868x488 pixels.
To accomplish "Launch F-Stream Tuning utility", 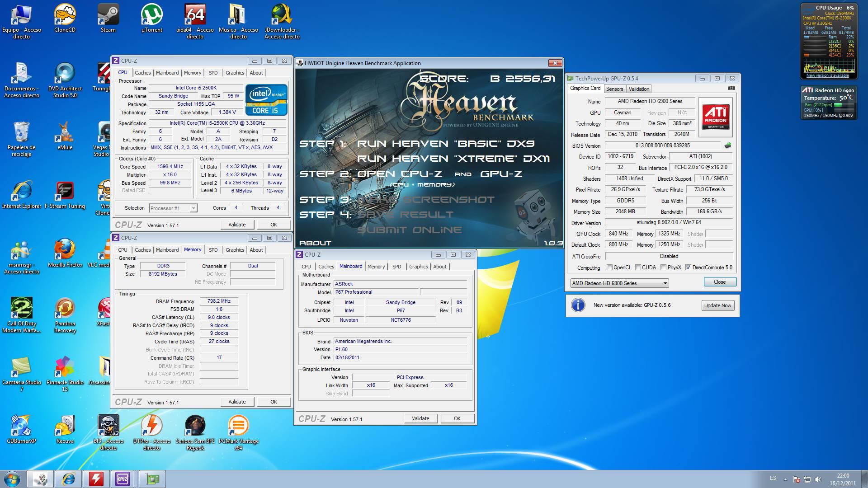I will tap(65, 195).
